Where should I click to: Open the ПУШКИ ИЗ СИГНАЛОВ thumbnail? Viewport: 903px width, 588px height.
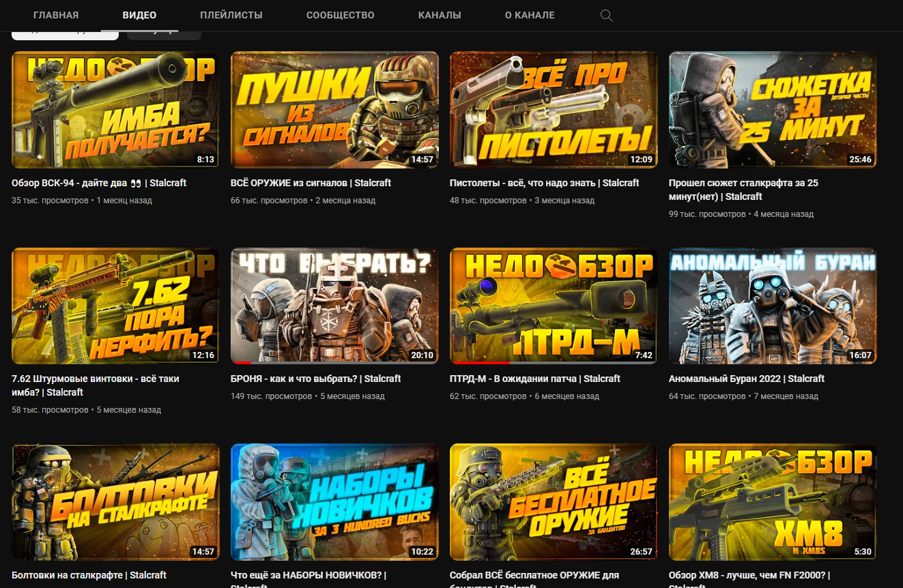point(334,110)
